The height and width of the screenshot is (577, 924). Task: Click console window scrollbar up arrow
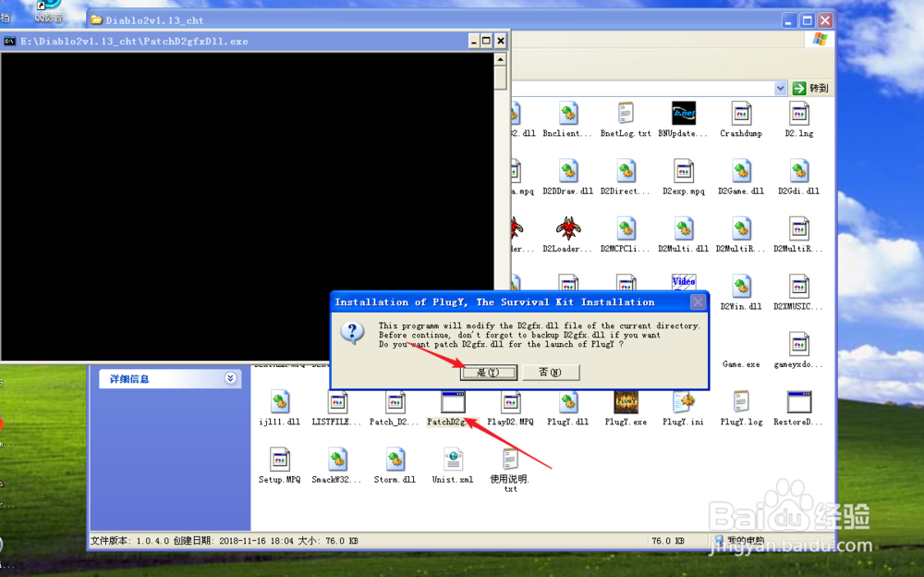(500, 59)
